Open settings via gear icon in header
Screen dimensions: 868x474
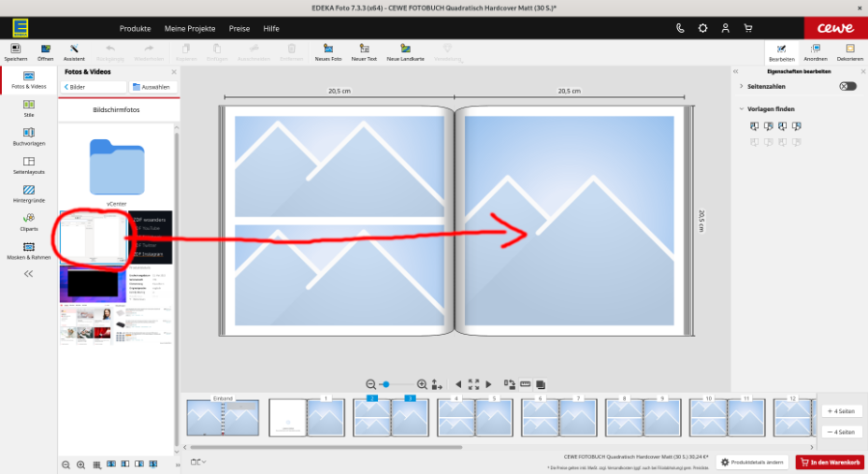click(702, 28)
